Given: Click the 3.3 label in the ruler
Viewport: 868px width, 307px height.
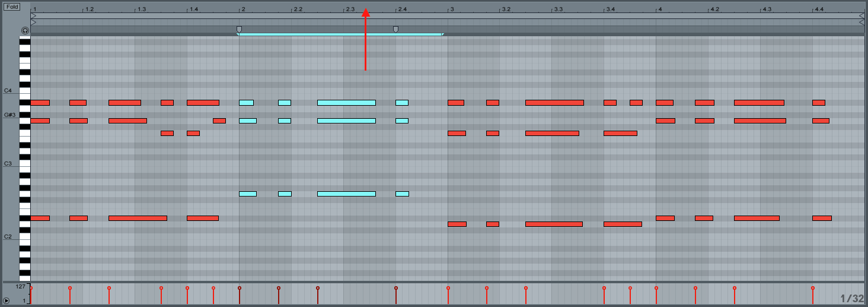Looking at the screenshot, I should click(559, 10).
